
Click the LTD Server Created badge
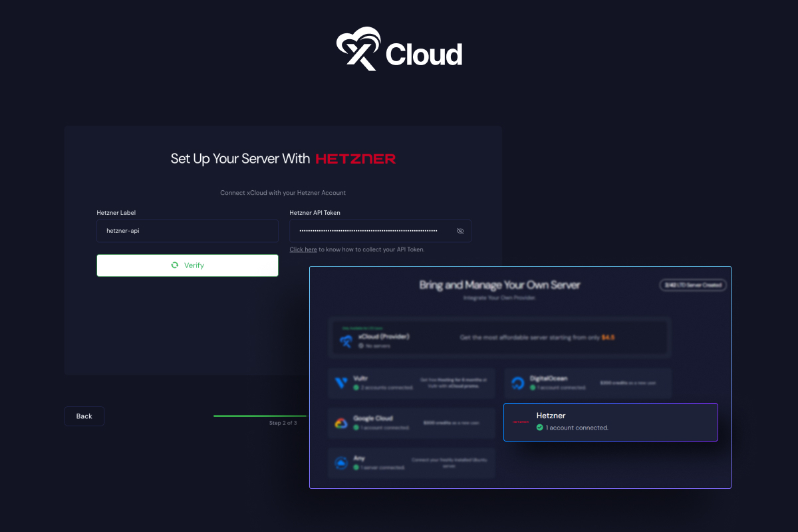(x=693, y=284)
